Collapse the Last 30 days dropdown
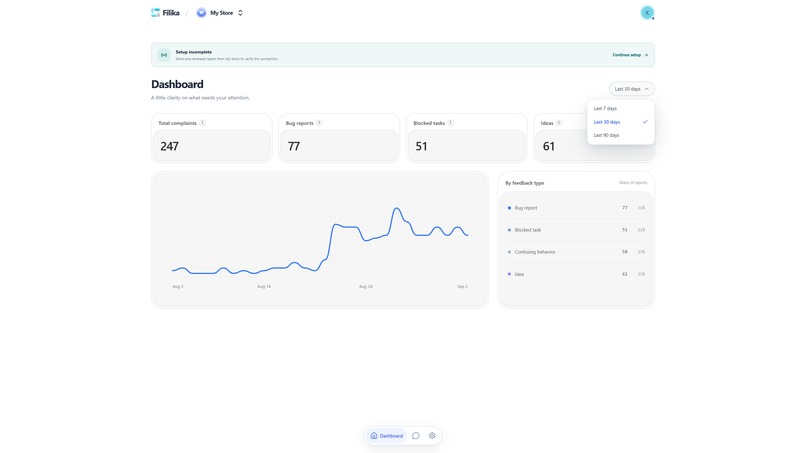Viewport: 806px width, 453px height. pyautogui.click(x=631, y=89)
